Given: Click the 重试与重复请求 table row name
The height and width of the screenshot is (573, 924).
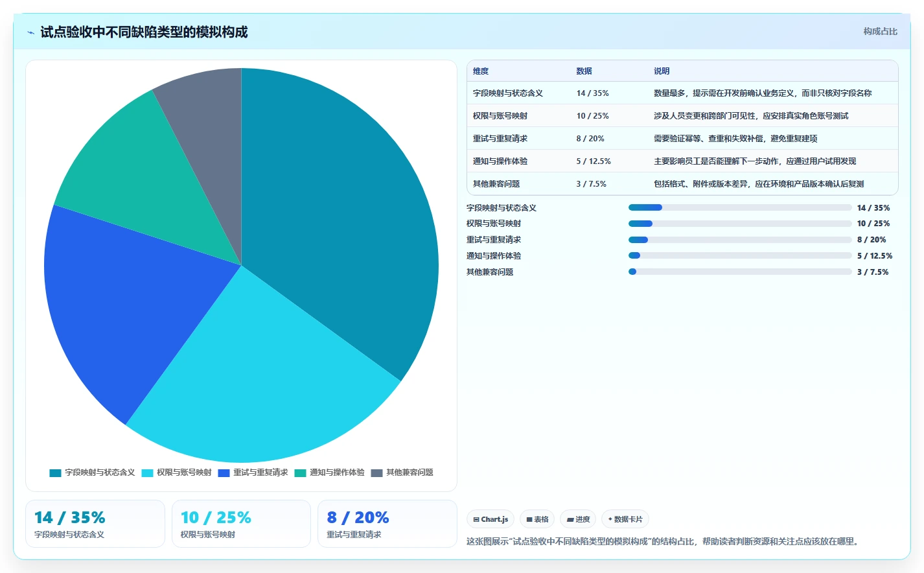Looking at the screenshot, I should pos(500,139).
